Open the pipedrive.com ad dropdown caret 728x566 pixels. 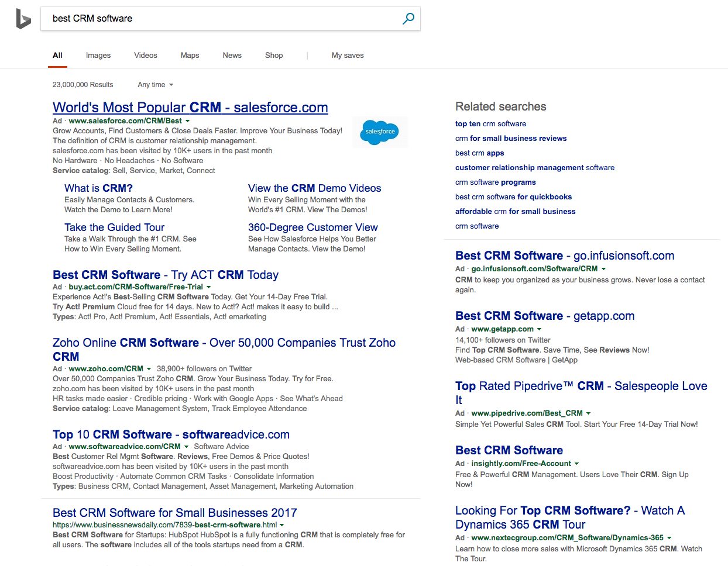589,413
